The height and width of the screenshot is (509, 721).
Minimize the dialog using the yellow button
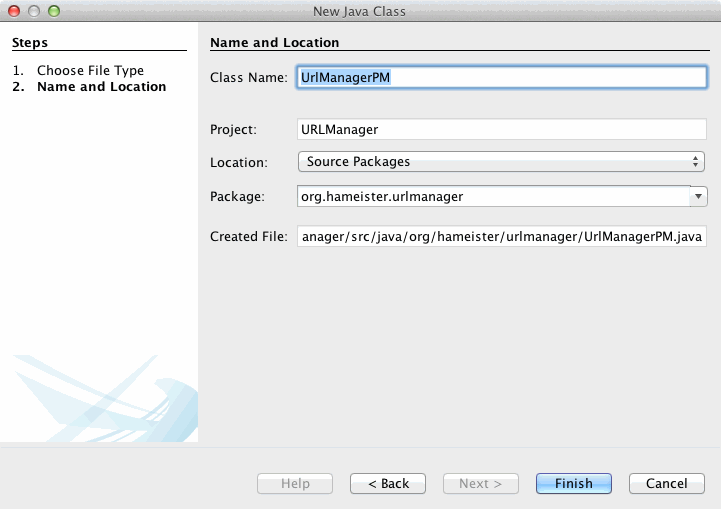click(34, 11)
